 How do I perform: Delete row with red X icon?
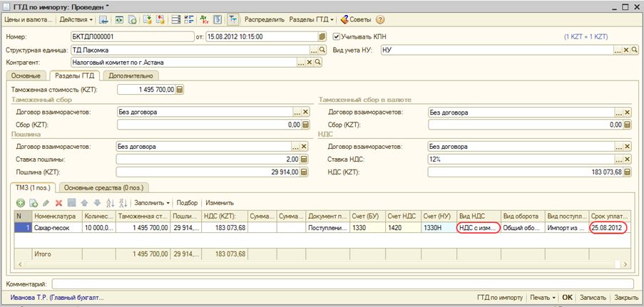[59, 203]
